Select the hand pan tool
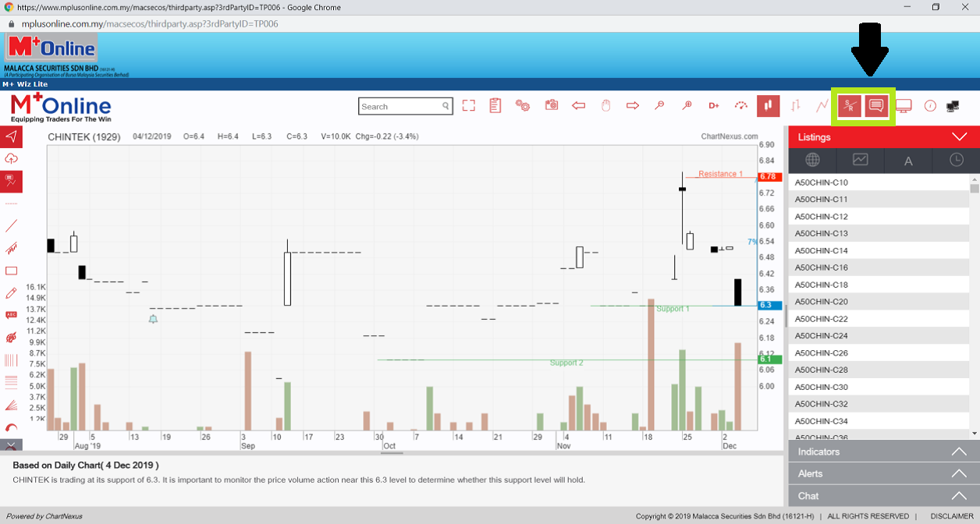Image resolution: width=980 pixels, height=524 pixels. coord(605,106)
